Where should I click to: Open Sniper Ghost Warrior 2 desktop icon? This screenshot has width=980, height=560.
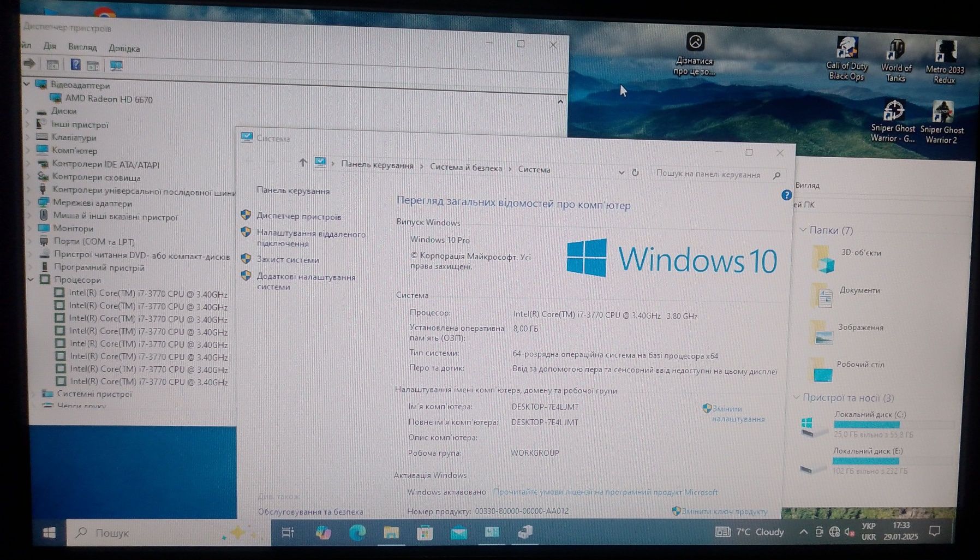tap(942, 122)
